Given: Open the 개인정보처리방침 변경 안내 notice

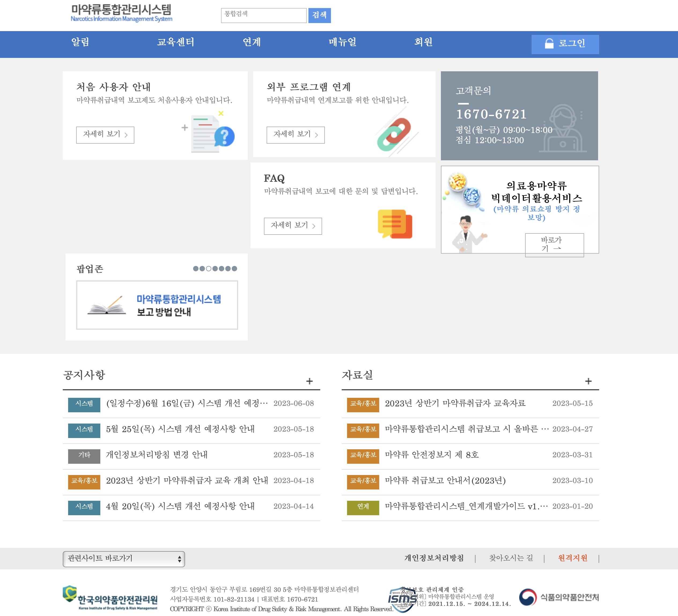Looking at the screenshot, I should 157,455.
